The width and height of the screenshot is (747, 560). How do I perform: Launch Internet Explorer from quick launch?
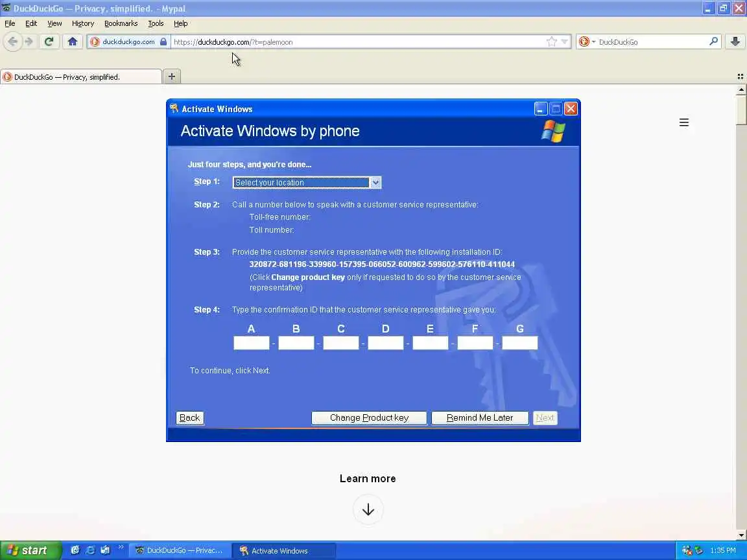(90, 550)
